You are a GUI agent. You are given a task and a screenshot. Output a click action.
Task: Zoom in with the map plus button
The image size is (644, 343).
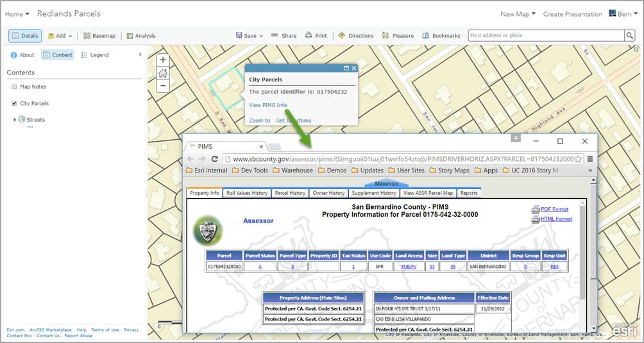(163, 60)
